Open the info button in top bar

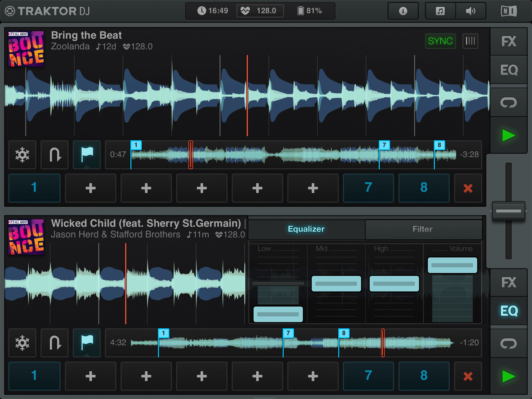point(403,11)
